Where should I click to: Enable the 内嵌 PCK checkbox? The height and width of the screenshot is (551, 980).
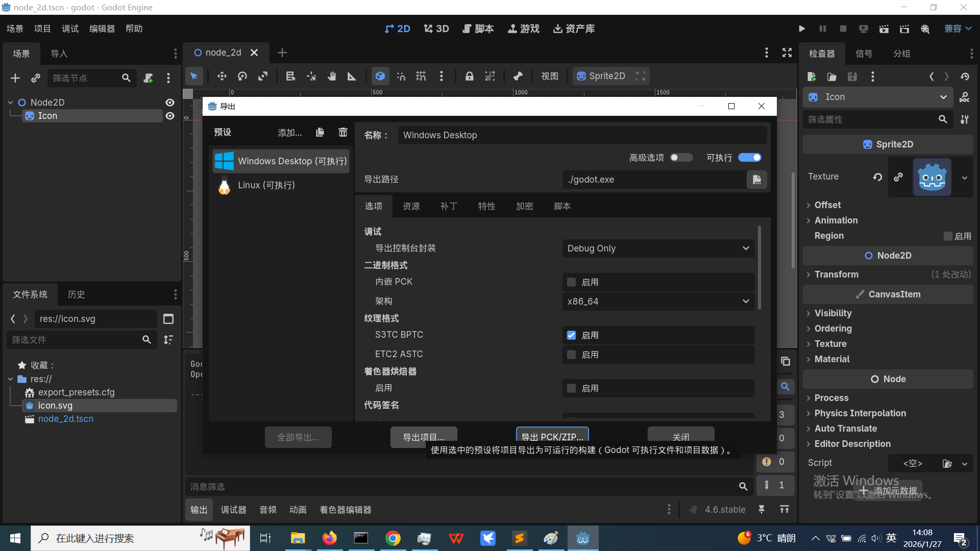pos(572,282)
